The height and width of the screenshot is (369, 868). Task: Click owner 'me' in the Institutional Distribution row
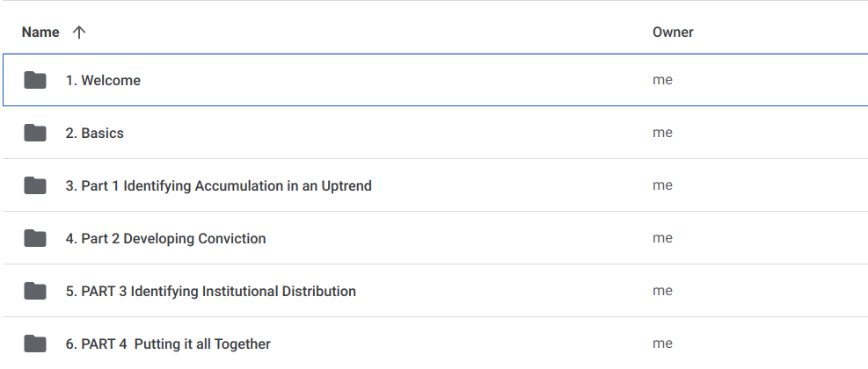[x=662, y=291]
